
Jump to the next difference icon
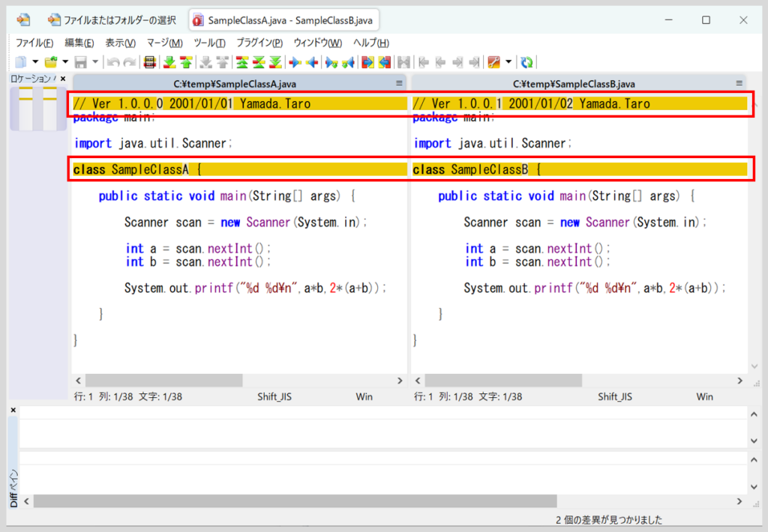[x=169, y=62]
